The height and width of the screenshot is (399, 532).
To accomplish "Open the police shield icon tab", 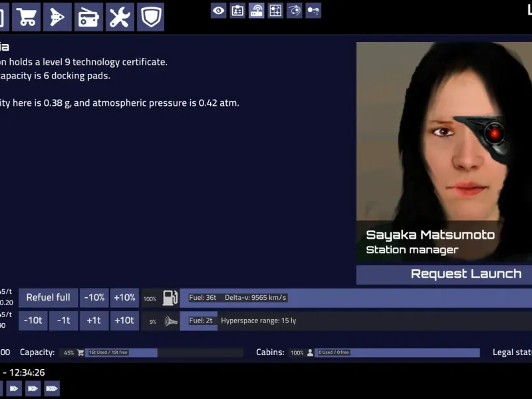I will (x=151, y=17).
